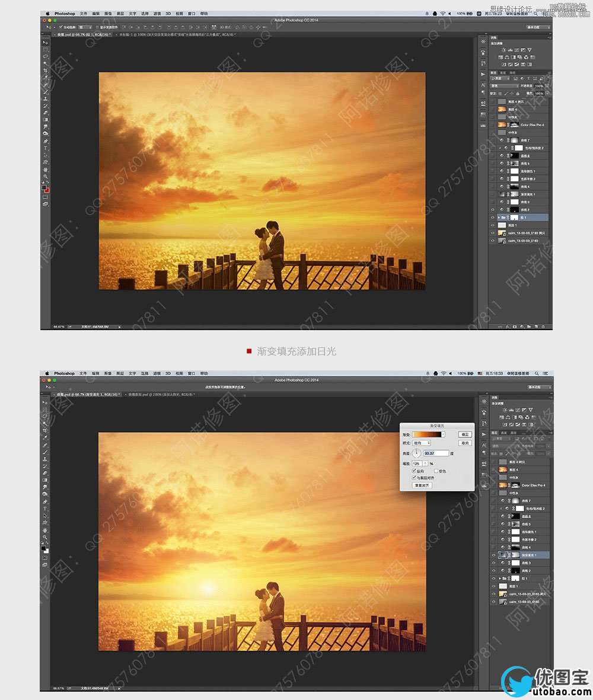The image size is (593, 700).
Task: Switch to 通道 tab in window without dialog
Action: [503, 73]
